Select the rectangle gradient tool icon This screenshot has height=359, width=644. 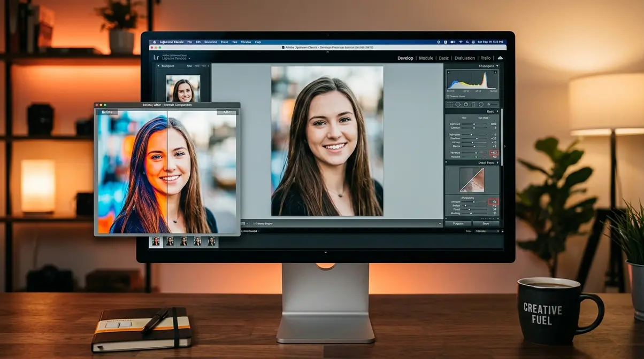coord(473,104)
